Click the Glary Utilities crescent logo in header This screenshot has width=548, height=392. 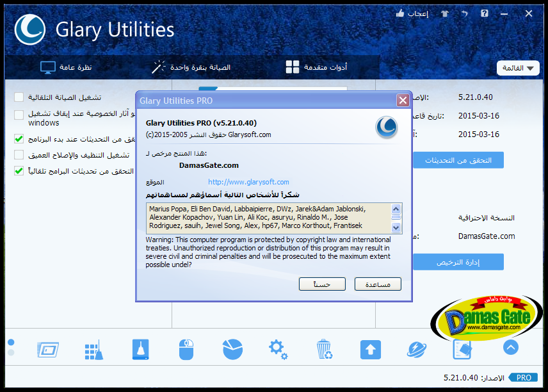coord(30,29)
